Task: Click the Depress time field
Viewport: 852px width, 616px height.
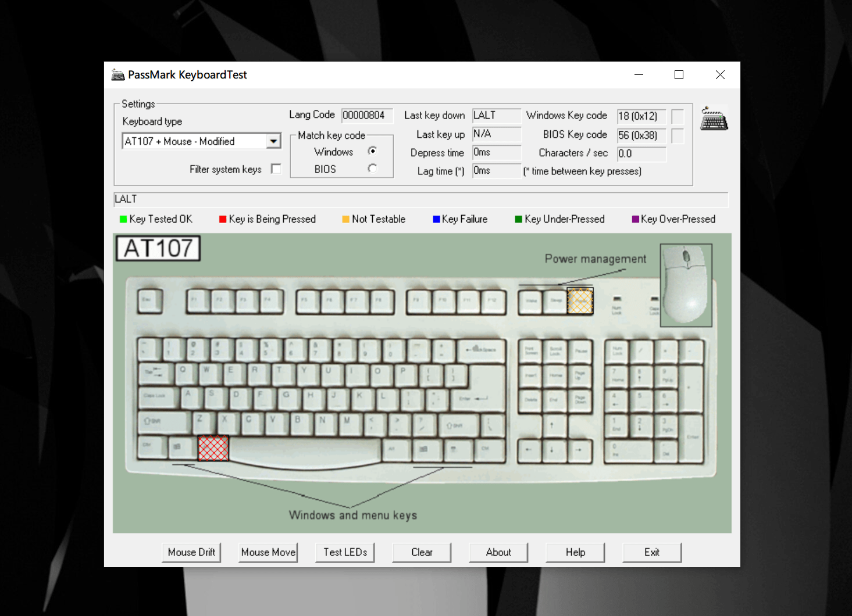Action: 497,152
